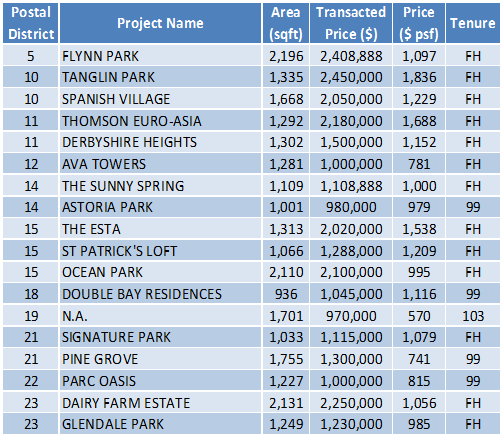This screenshot has width=502, height=437.
Task: Click the Tenure column header
Action: [x=473, y=23]
